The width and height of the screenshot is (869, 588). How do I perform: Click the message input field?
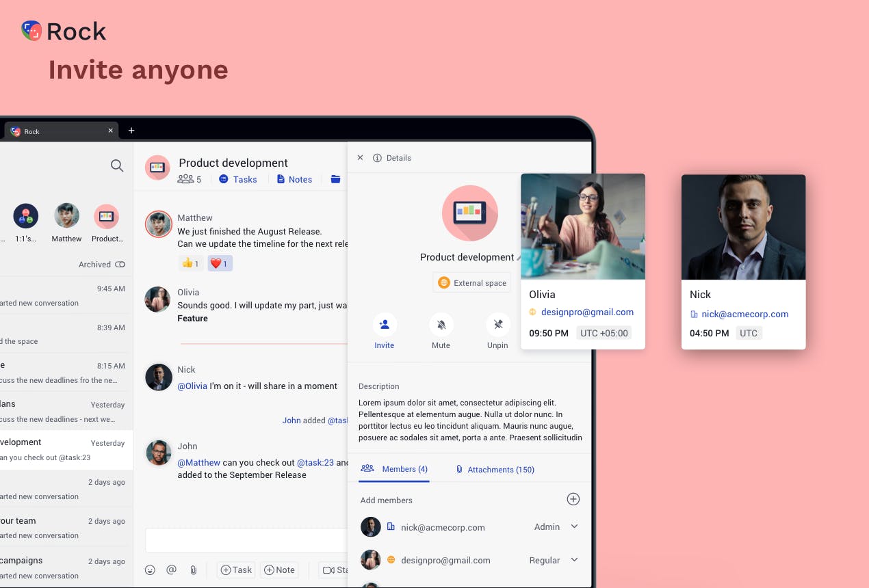pos(246,541)
